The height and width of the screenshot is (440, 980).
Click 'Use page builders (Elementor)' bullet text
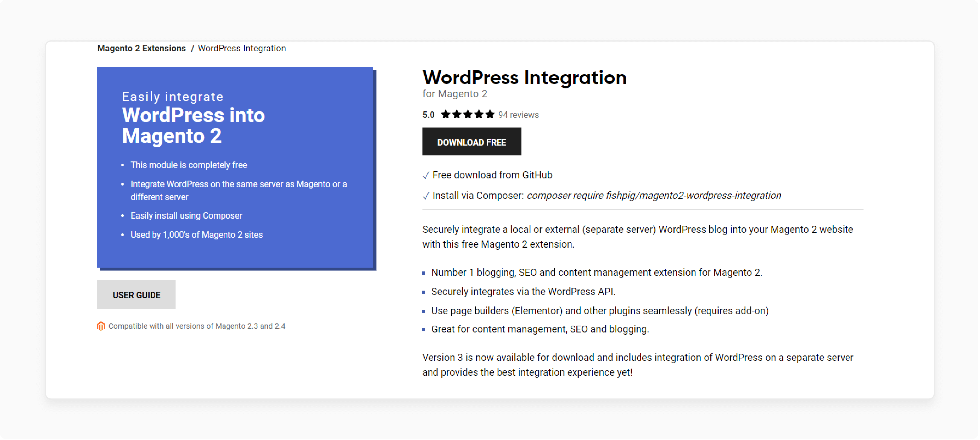[x=600, y=311]
